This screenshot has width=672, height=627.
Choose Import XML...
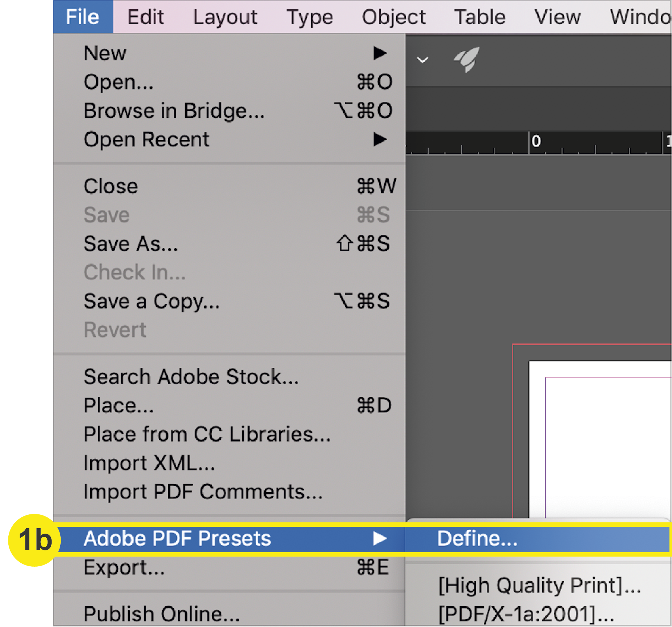(229, 463)
